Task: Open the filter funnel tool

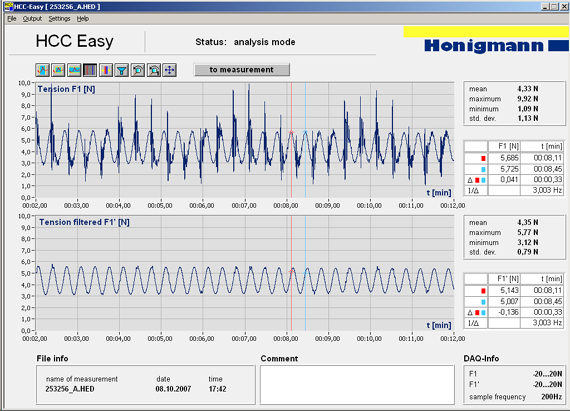Action: [x=122, y=70]
